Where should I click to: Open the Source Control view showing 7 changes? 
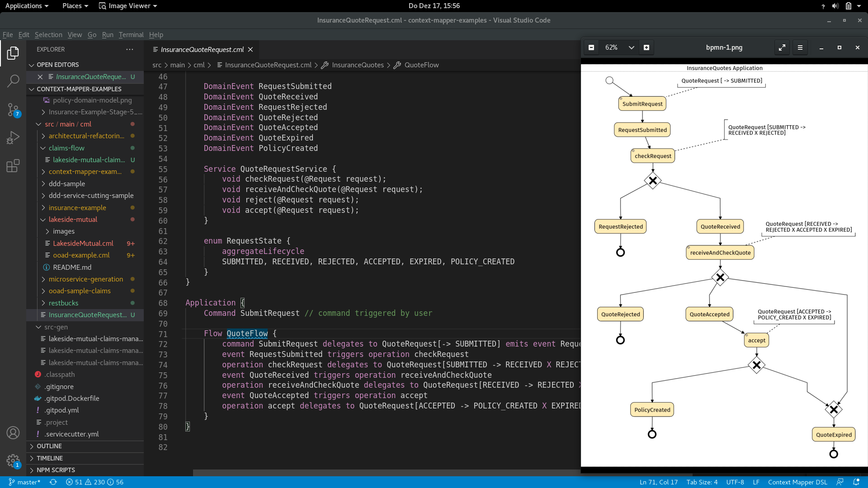click(x=13, y=109)
